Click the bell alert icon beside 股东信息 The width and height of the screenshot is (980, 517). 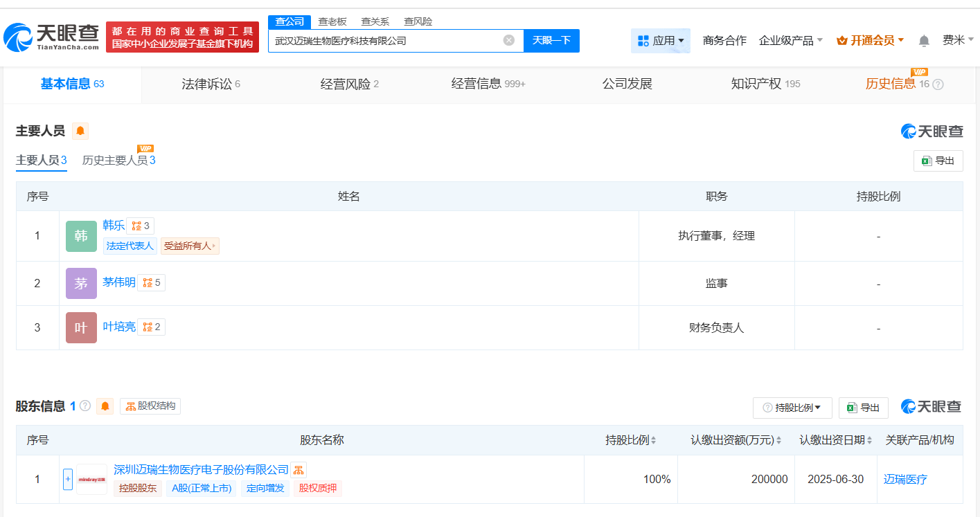(105, 406)
